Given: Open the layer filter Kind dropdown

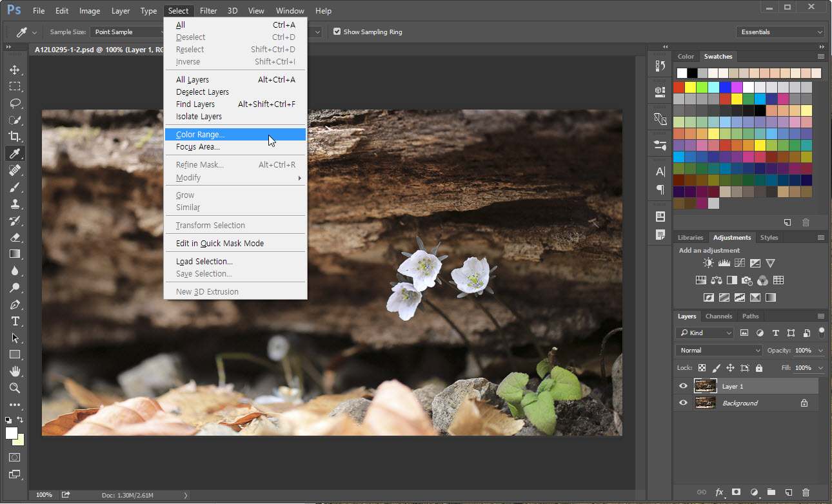Looking at the screenshot, I should click(704, 333).
